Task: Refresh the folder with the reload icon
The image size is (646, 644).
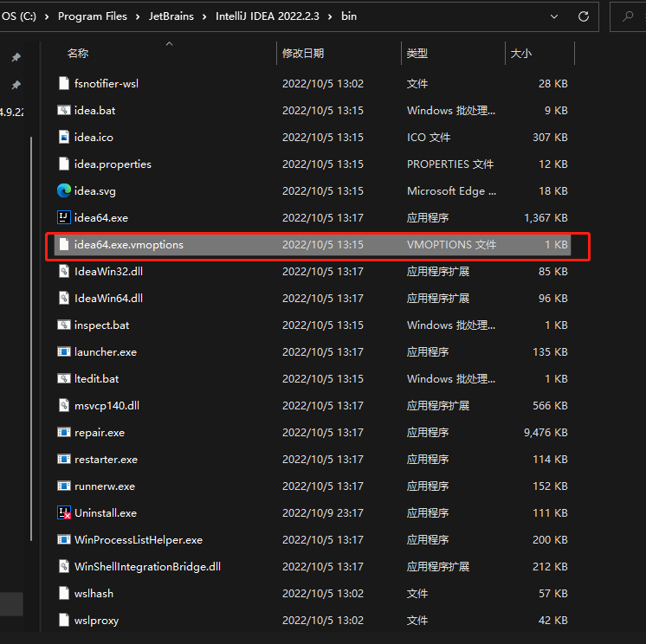Action: (584, 16)
